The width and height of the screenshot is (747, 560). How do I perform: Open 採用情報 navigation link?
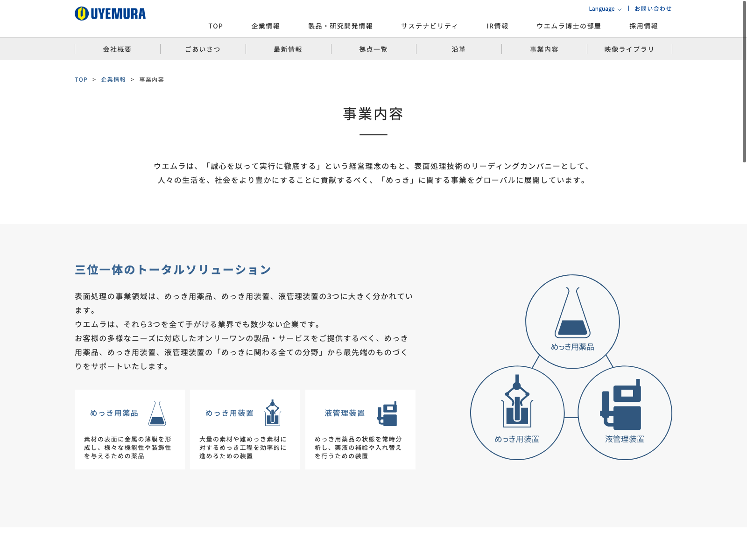pos(643,26)
